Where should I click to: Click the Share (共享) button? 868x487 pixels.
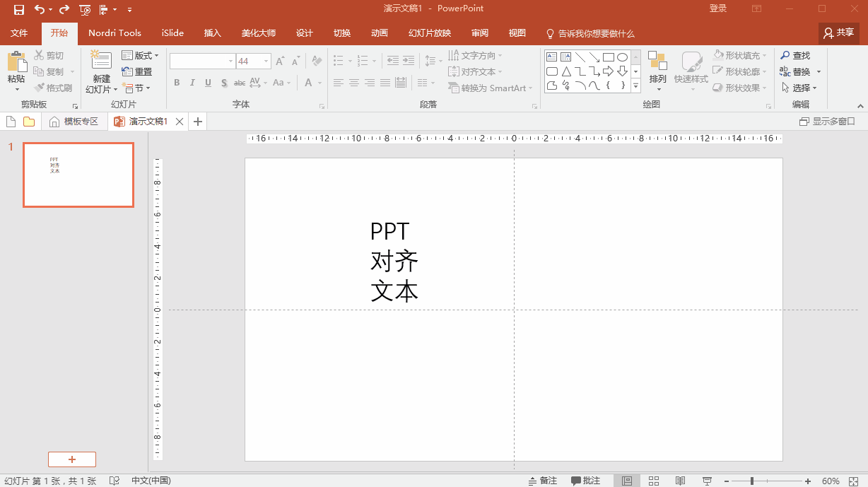tap(838, 33)
